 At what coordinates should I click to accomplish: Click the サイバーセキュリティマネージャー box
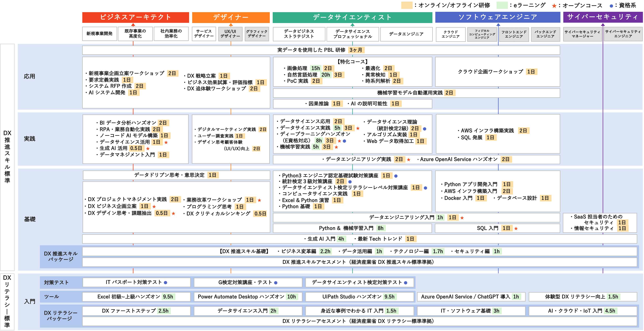tap(583, 34)
